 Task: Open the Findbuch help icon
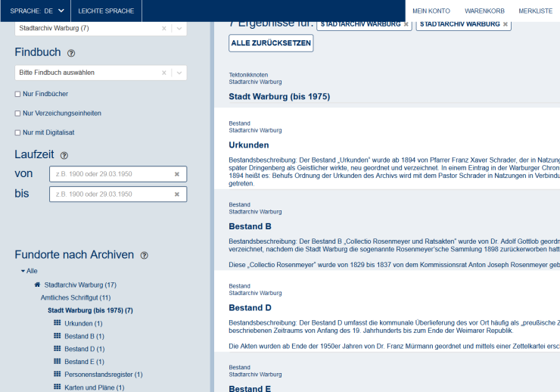point(71,53)
